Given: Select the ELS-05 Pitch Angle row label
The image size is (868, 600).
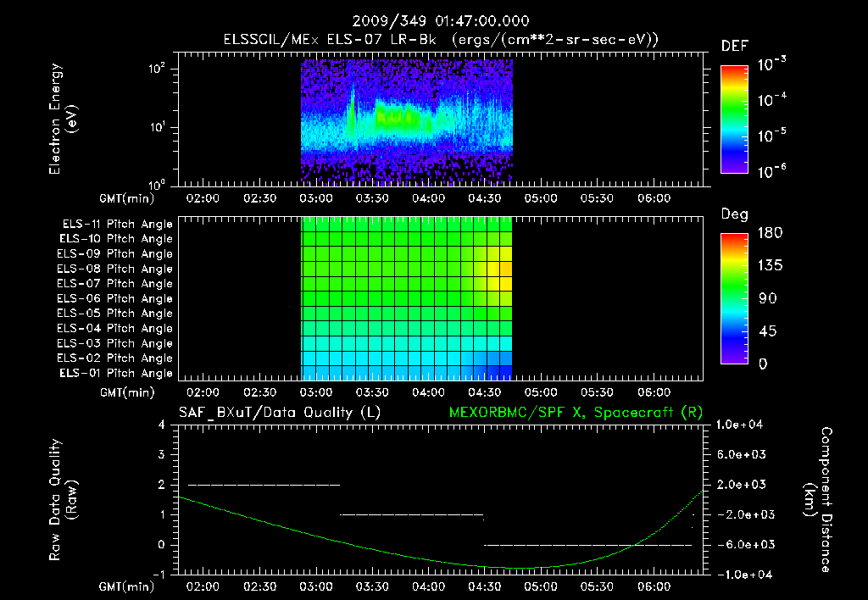Looking at the screenshot, I should pos(115,314).
